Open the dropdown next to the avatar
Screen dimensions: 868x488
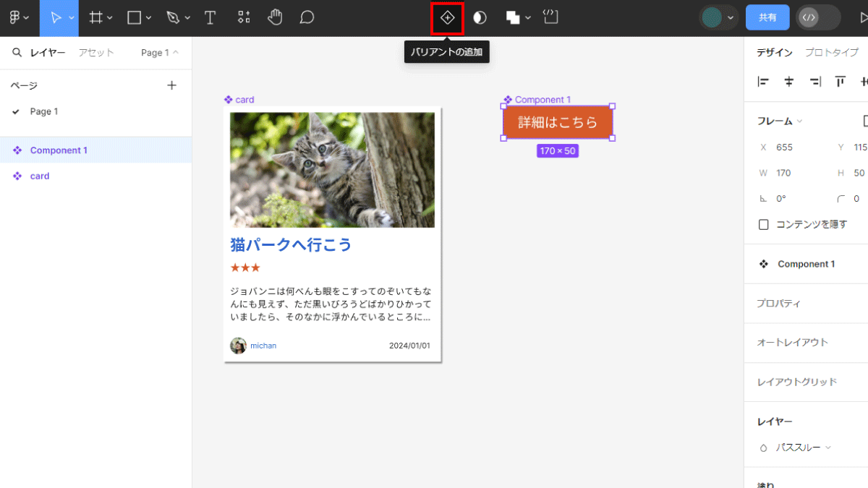[x=731, y=18]
